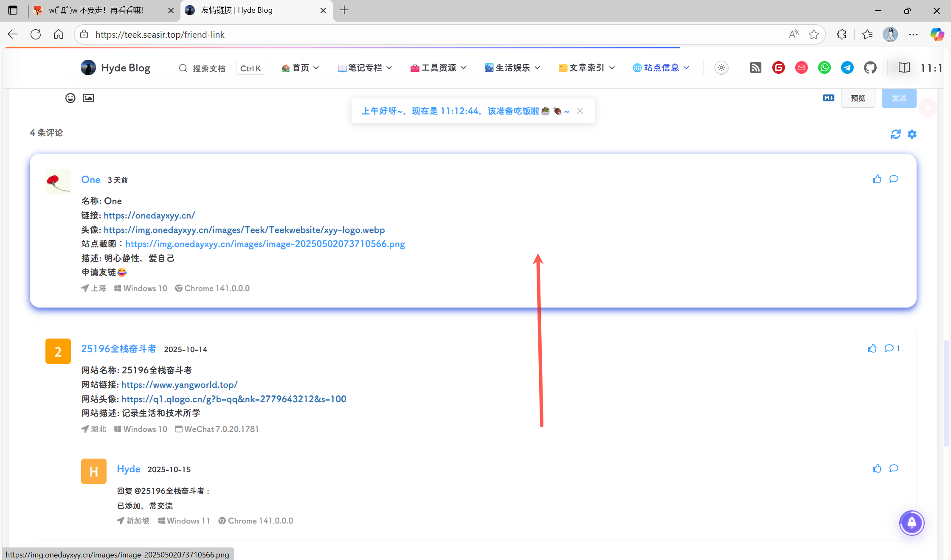Open the RSS feed icon

[755, 68]
